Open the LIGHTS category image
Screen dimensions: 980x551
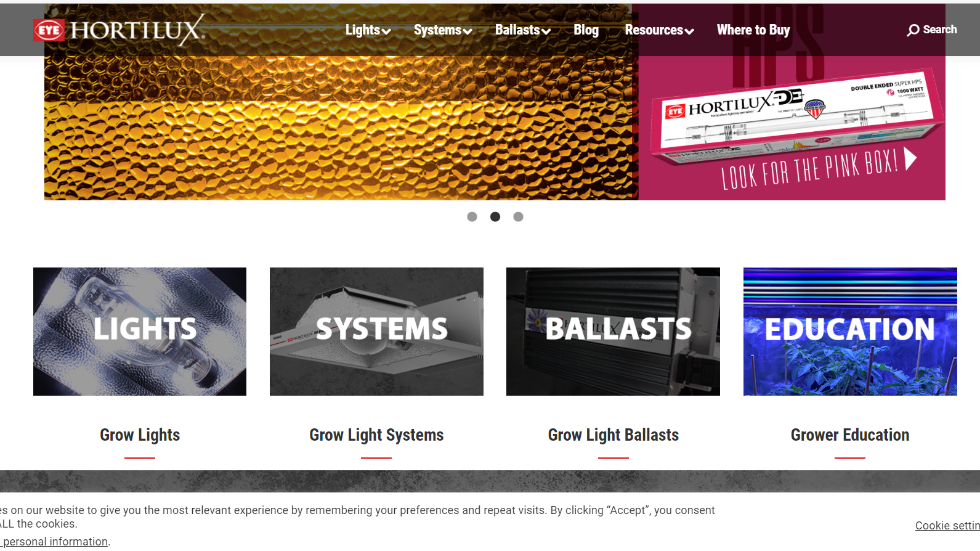pos(140,332)
